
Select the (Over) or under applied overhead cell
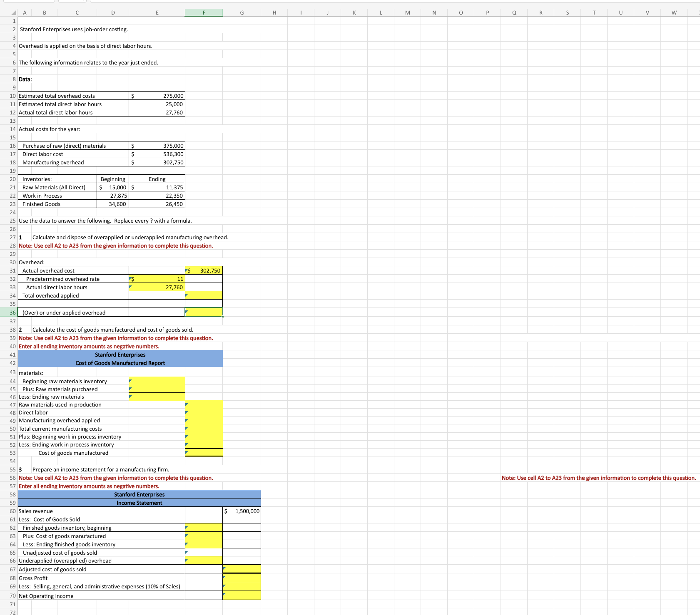204,312
